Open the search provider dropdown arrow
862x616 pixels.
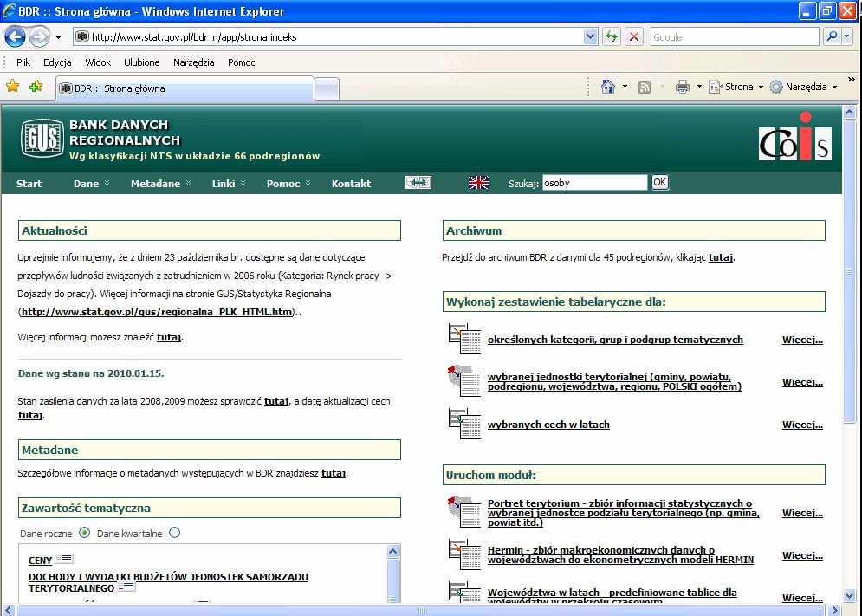click(x=847, y=37)
